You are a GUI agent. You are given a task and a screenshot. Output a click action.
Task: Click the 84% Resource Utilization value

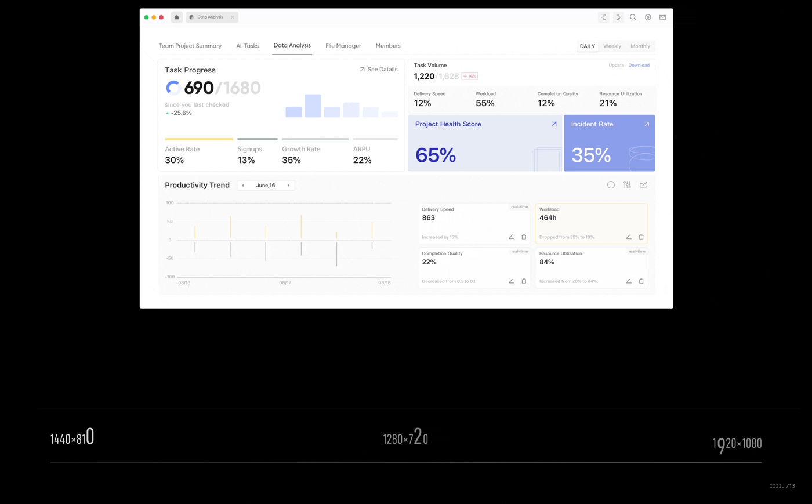coord(546,262)
